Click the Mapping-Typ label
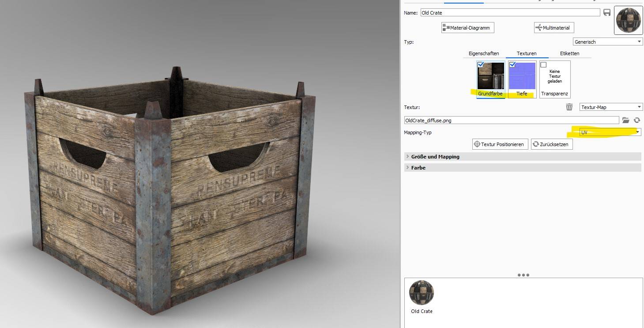Image resolution: width=644 pixels, height=328 pixels. [x=418, y=132]
